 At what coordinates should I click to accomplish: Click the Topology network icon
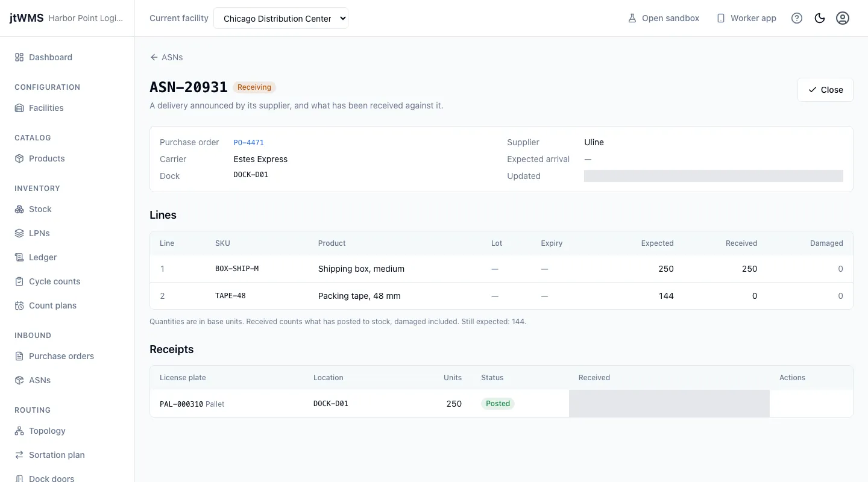pos(19,431)
